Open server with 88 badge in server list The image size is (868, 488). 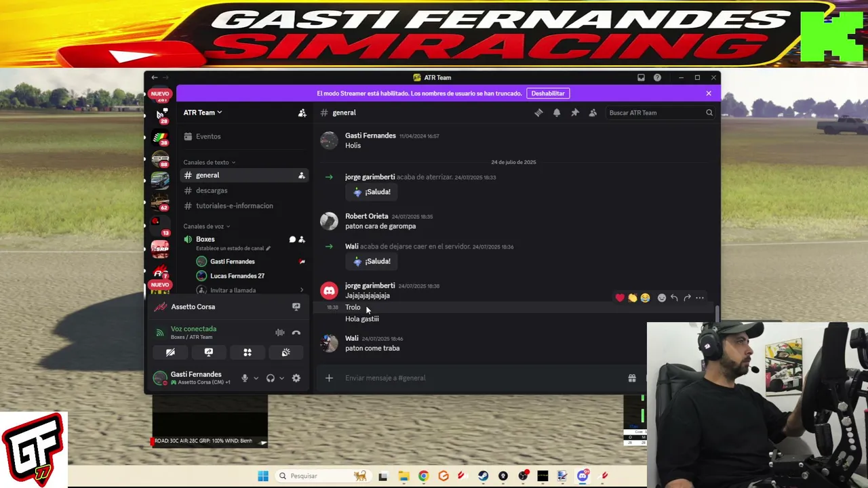pos(160,159)
